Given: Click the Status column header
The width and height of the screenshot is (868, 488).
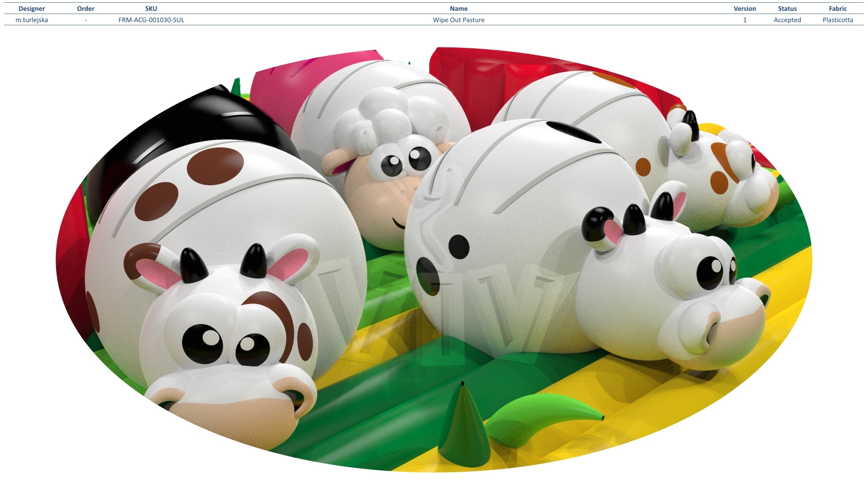Looking at the screenshot, I should point(787,9).
